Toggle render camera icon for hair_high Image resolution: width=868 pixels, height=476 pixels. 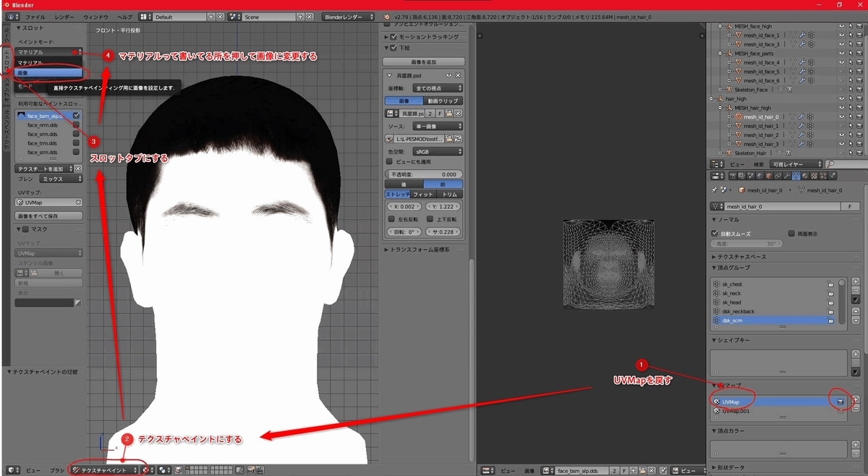859,98
